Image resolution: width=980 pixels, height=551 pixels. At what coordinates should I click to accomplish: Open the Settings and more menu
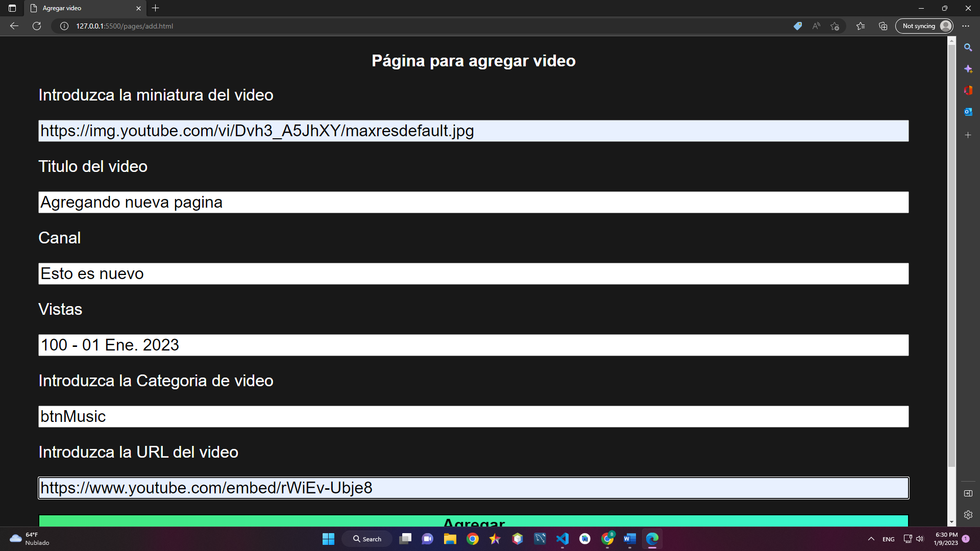[966, 26]
